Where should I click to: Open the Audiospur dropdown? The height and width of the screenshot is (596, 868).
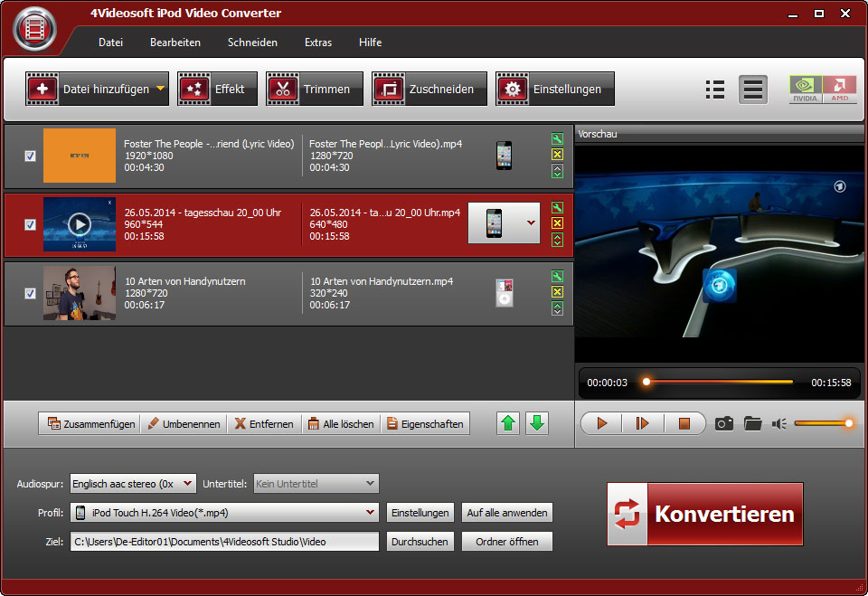[133, 484]
